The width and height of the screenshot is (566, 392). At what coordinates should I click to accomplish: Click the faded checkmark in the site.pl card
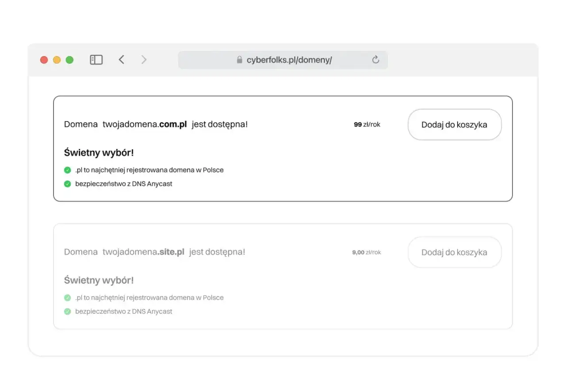68,297
